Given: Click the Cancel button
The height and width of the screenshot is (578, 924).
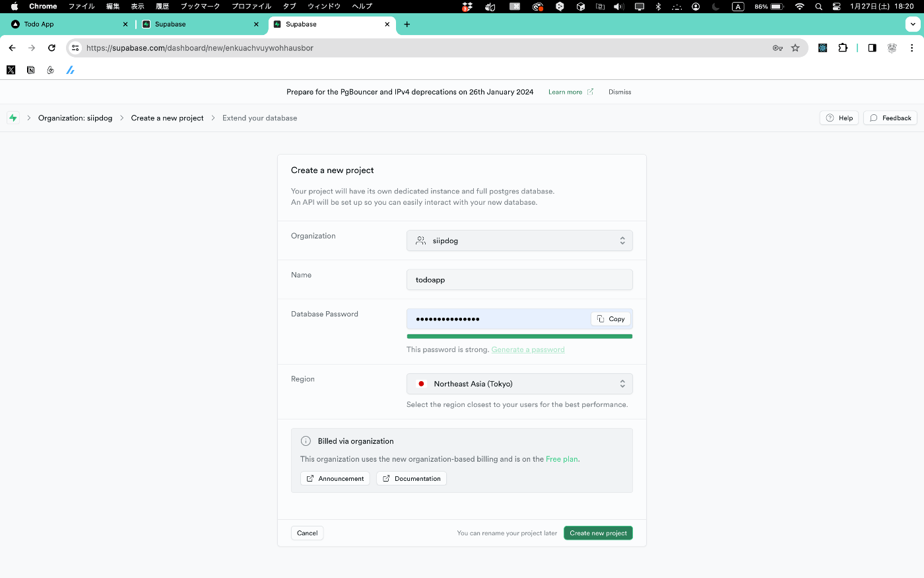Looking at the screenshot, I should (x=307, y=533).
